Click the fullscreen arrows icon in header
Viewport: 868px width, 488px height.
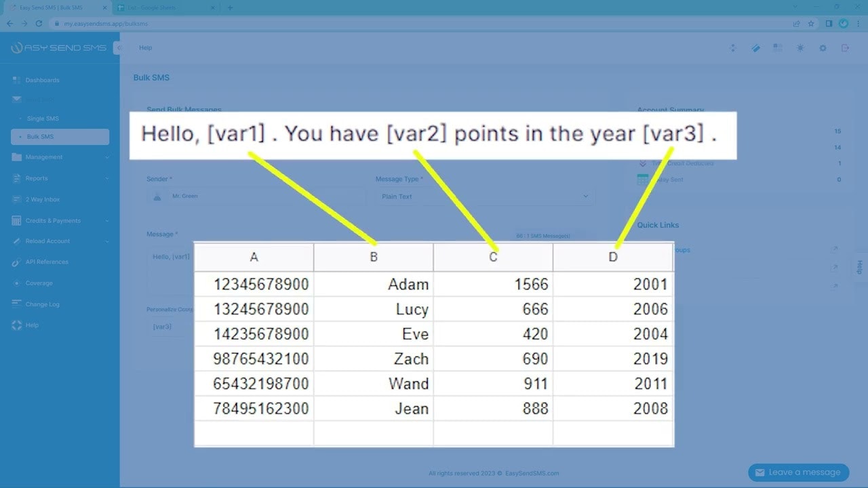tap(732, 48)
